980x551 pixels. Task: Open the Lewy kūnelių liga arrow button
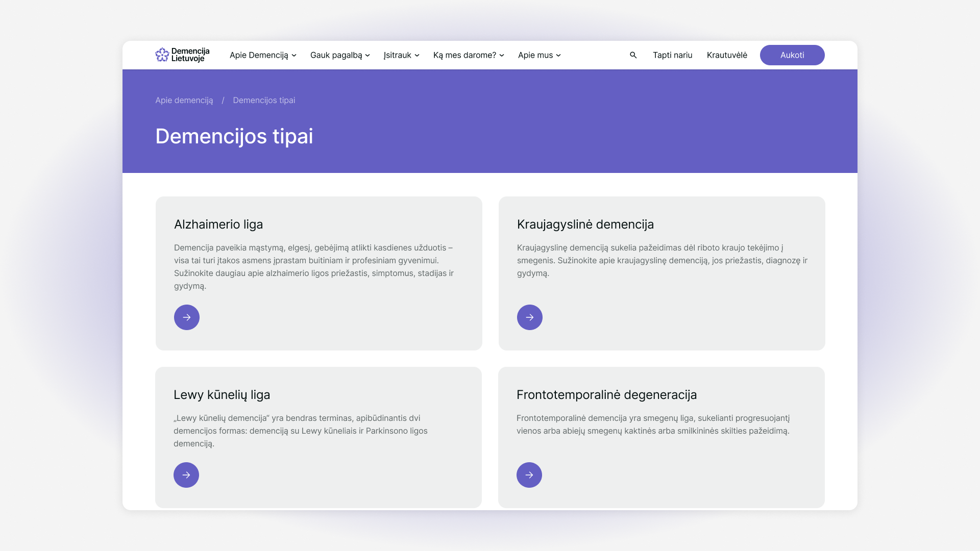pyautogui.click(x=186, y=475)
